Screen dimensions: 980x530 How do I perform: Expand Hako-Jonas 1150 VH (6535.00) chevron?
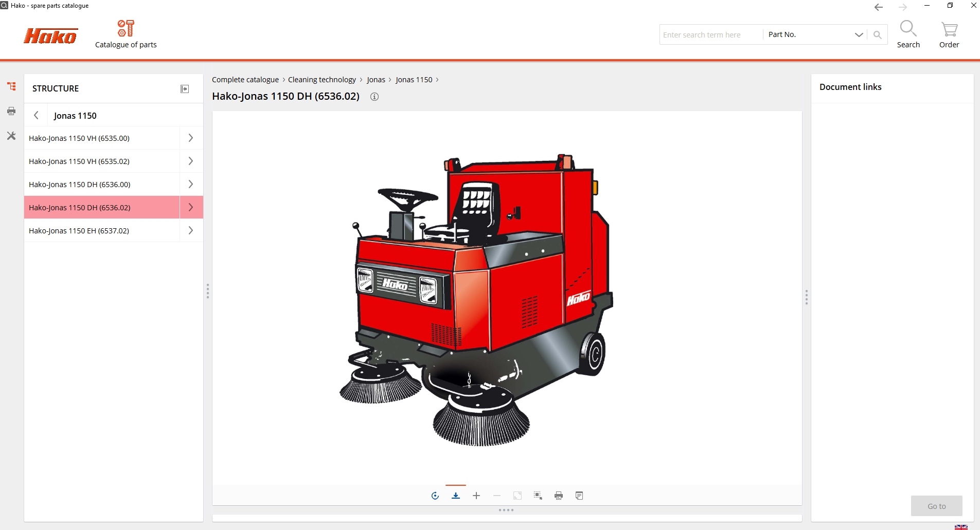(x=191, y=138)
